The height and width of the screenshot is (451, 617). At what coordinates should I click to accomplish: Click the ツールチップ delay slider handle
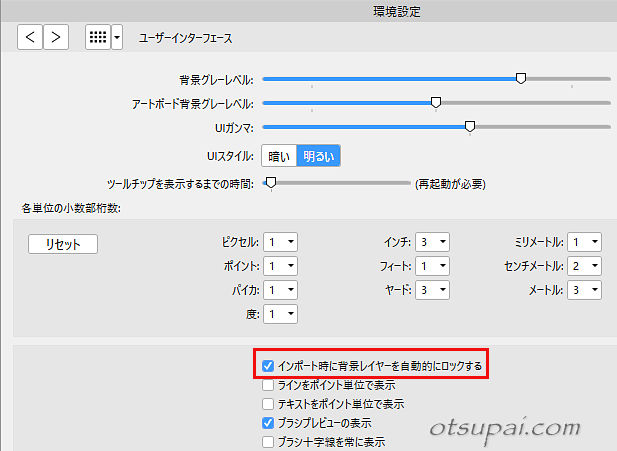click(270, 184)
